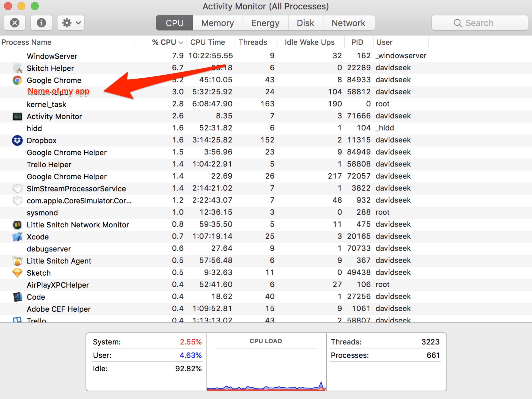The image size is (532, 399).
Task: Select the Google Chrome app icon
Action: (x=17, y=80)
